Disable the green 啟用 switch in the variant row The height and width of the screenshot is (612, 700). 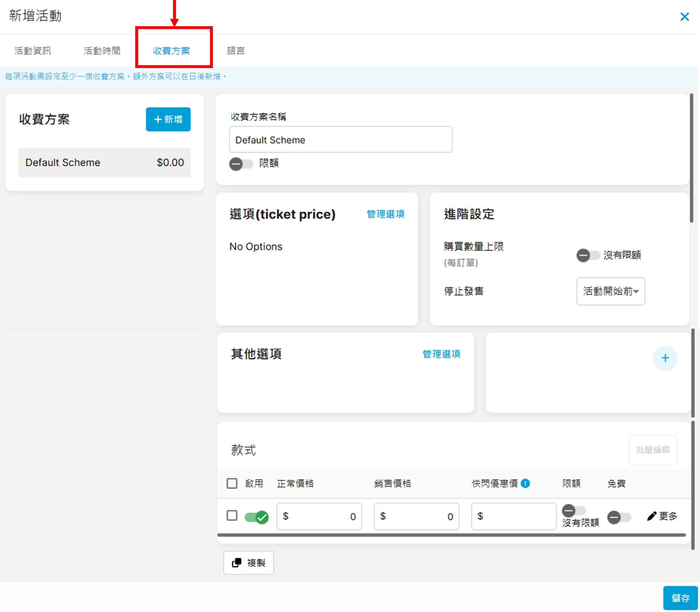(257, 517)
